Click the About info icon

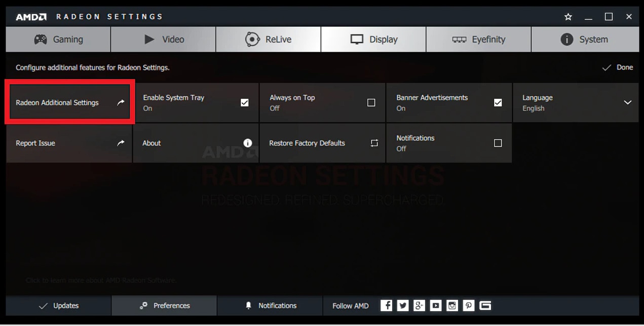pos(248,143)
